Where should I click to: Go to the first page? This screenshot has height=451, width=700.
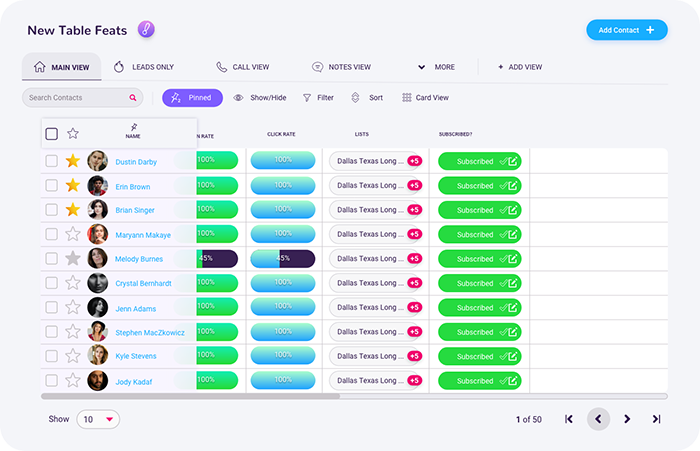(568, 419)
